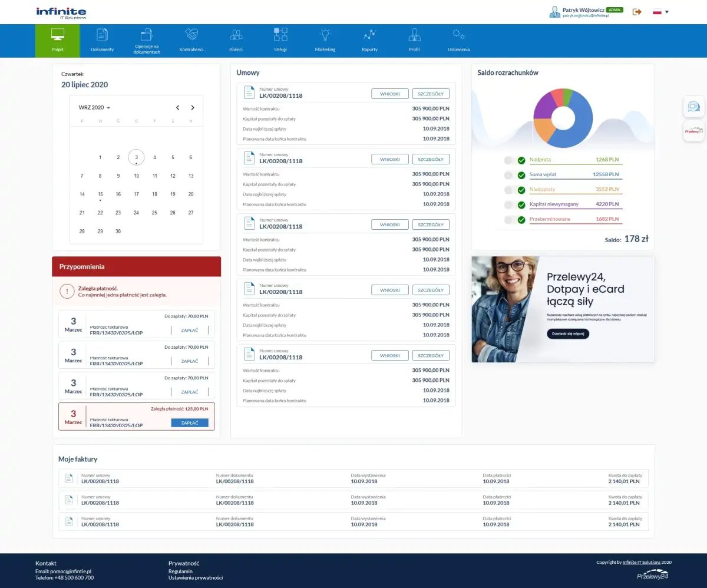The height and width of the screenshot is (588, 707).
Task: Switch to the Marketing section
Action: (x=325, y=41)
